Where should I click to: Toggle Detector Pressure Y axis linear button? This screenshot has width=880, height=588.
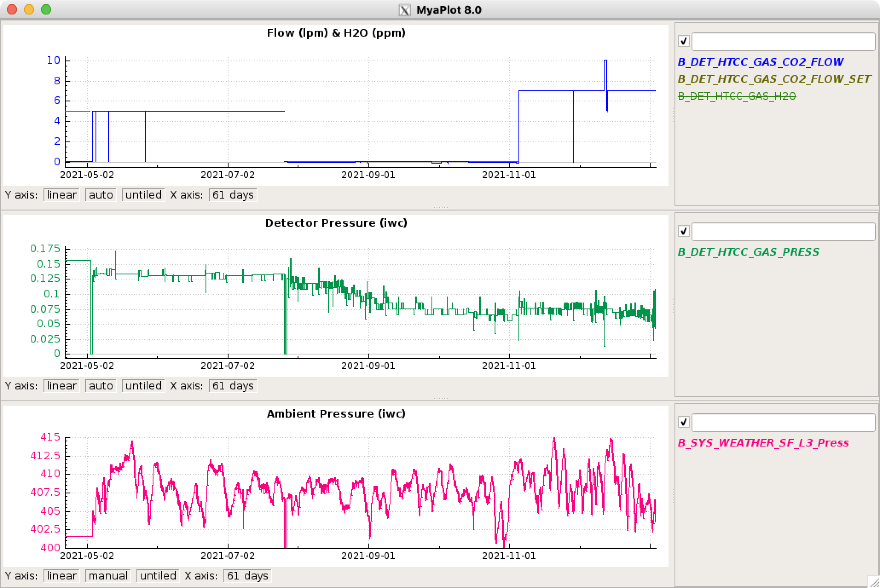point(62,386)
